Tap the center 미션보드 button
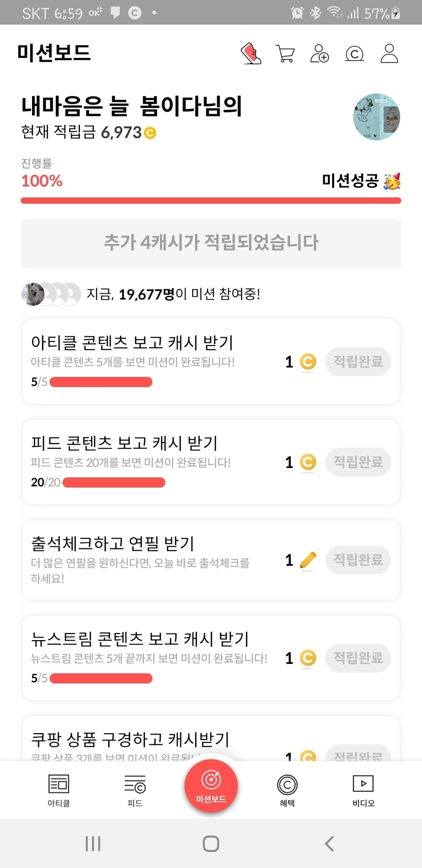The image size is (422, 868). tap(211, 785)
